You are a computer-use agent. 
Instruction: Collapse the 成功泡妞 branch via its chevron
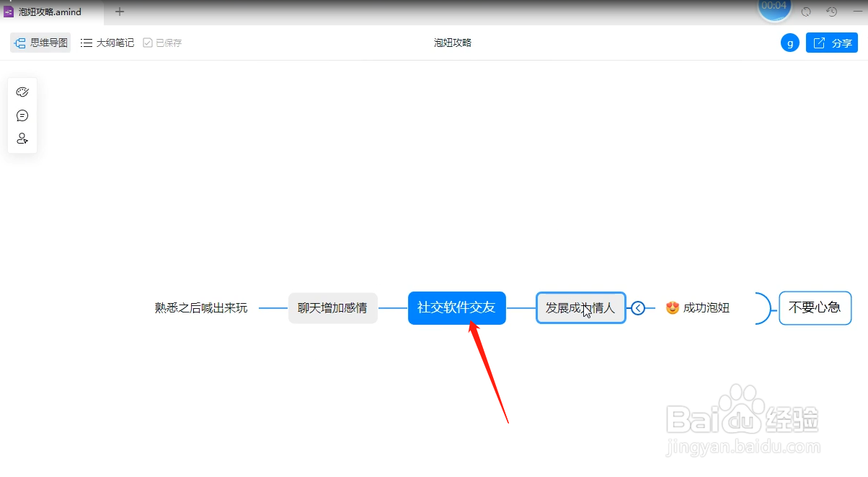(637, 307)
